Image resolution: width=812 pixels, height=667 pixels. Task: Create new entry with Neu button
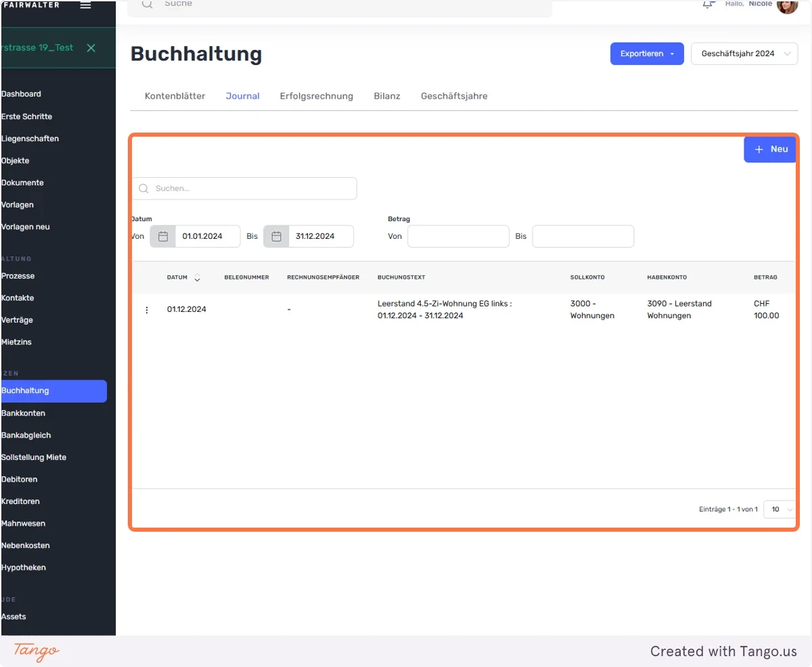[771, 149]
